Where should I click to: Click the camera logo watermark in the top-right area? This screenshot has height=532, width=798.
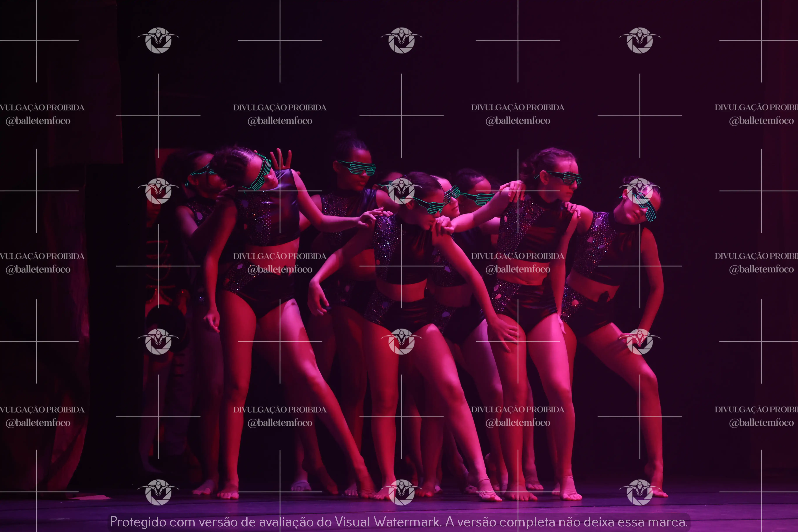tap(640, 40)
